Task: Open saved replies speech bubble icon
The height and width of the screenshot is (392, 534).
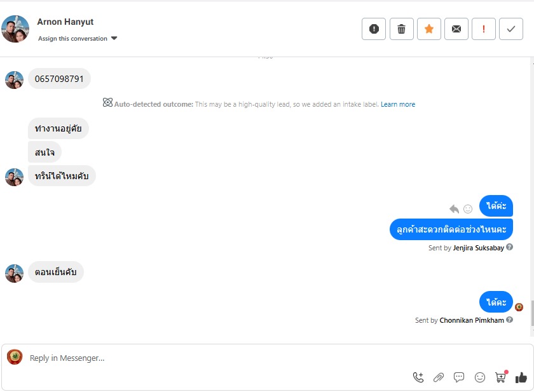Action: point(459,377)
